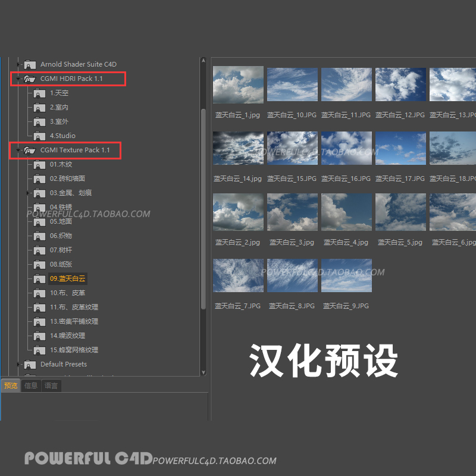Click folder icon beside 09.蓝天白云
This screenshot has height=476, width=476.
(x=39, y=278)
